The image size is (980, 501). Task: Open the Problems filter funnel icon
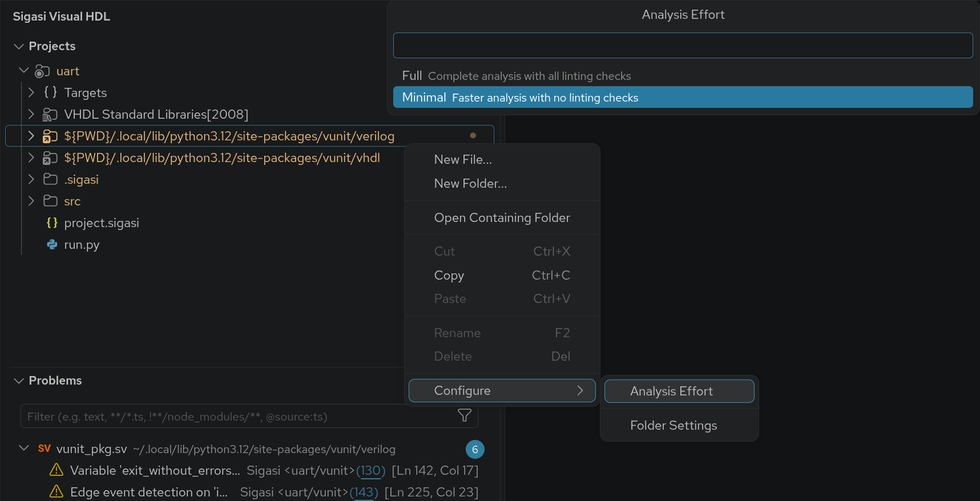coord(465,416)
